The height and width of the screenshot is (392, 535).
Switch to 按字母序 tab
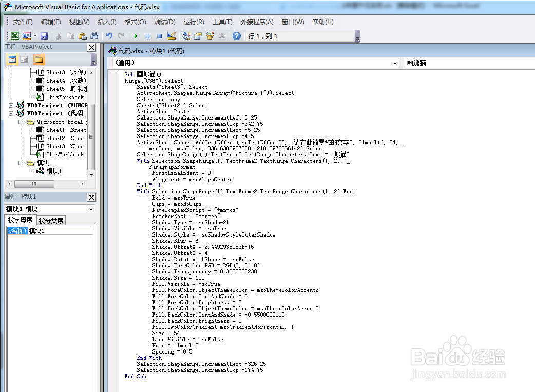(x=20, y=220)
